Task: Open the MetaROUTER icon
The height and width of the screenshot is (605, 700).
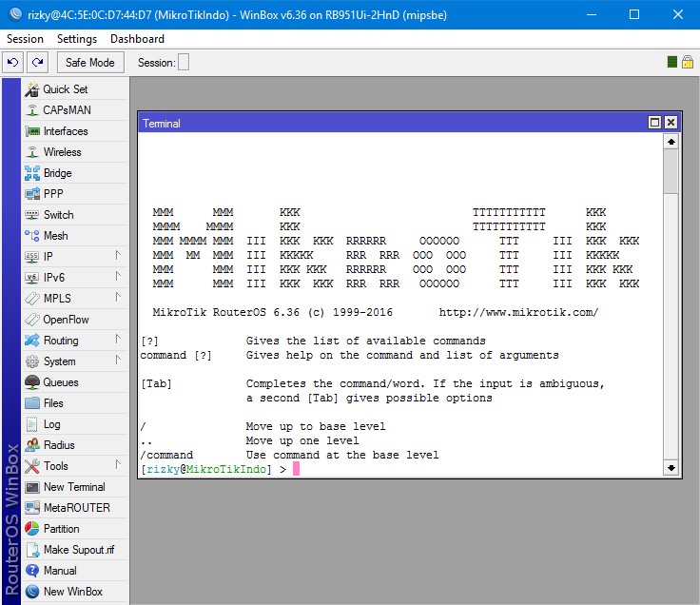Action: coord(31,508)
